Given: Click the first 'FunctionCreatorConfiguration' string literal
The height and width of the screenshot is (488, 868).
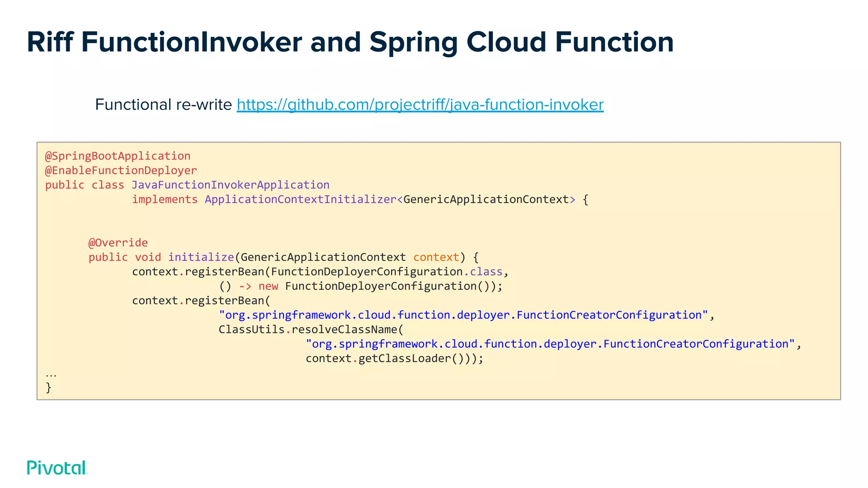Looking at the screenshot, I should (464, 315).
